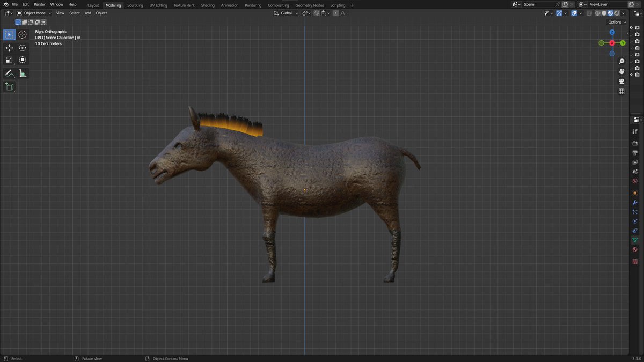Open the Add menu in viewport header

[x=88, y=13]
